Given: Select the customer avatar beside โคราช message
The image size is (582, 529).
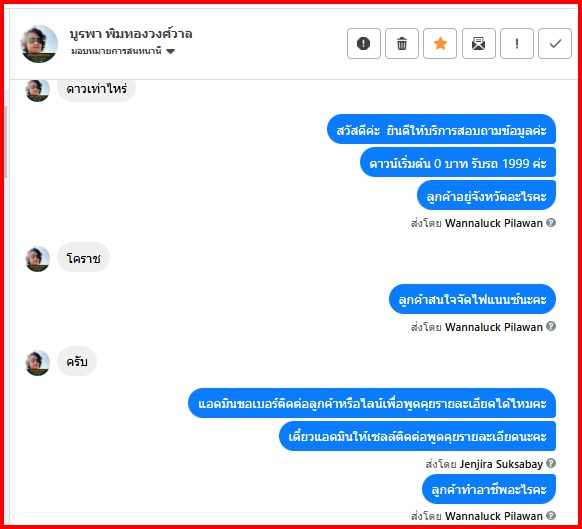Looking at the screenshot, I should (37, 259).
